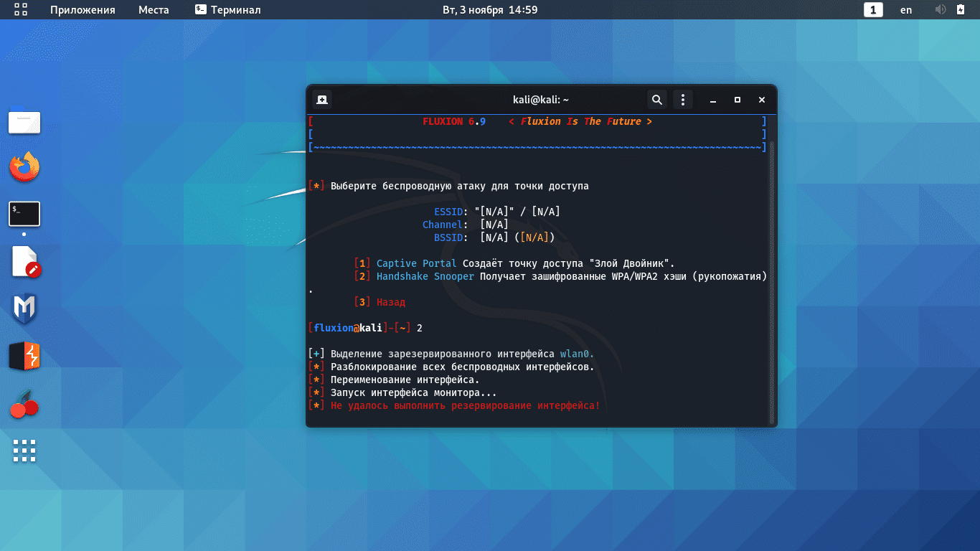Click the Handshake Snooper option text
Viewport: 980px width, 551px height.
coord(425,276)
